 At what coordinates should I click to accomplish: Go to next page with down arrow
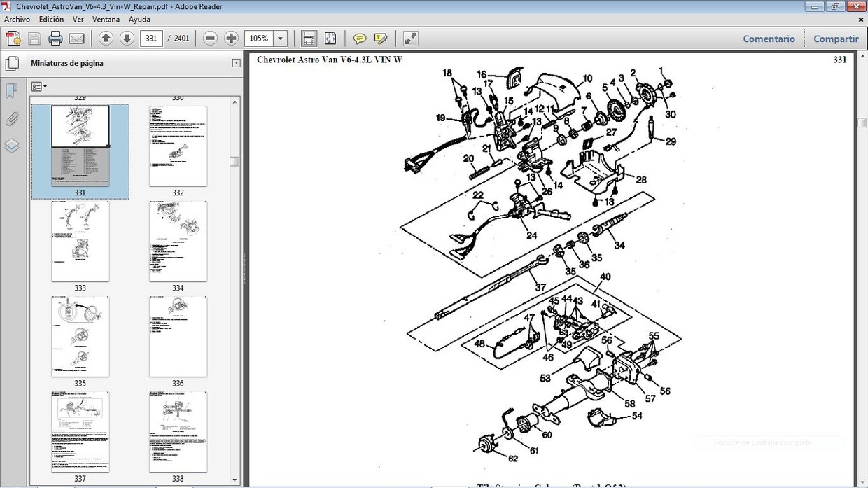[127, 39]
